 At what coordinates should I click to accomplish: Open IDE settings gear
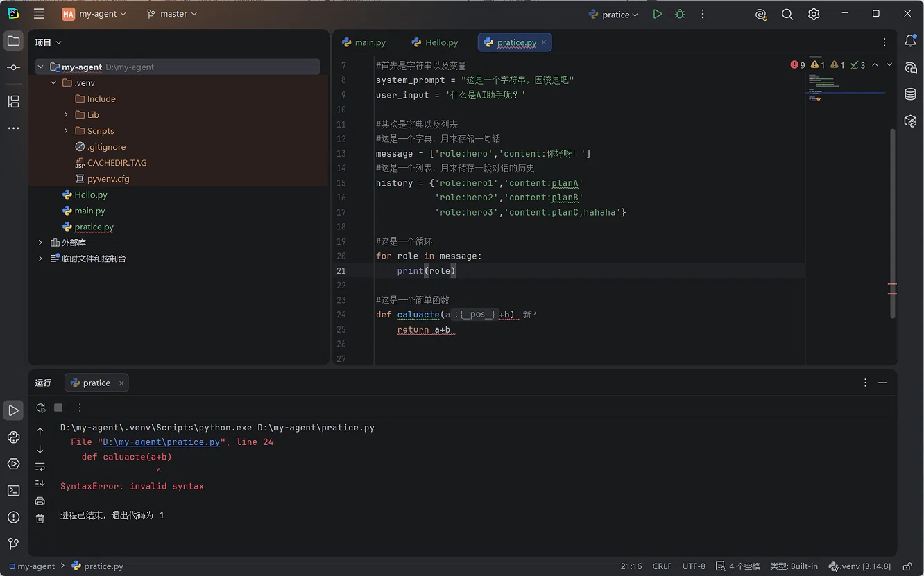(x=814, y=14)
